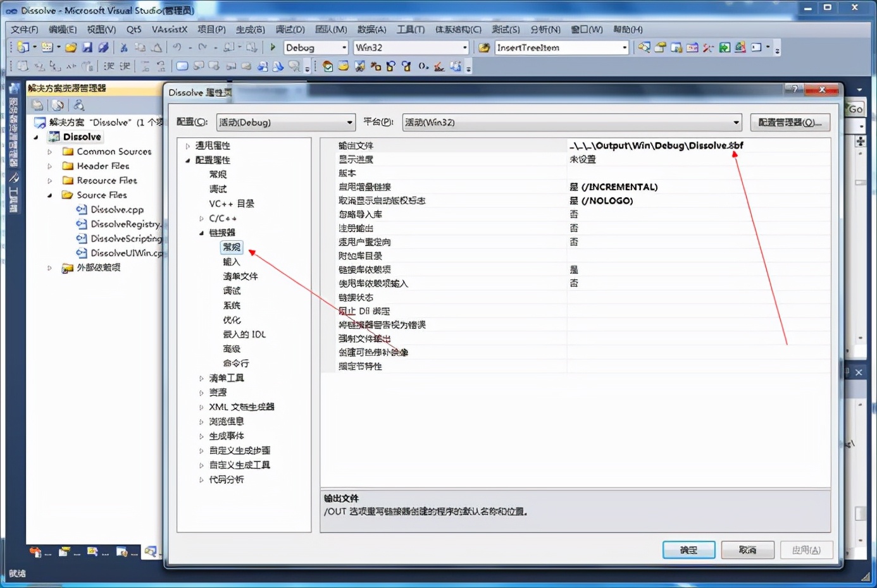Click the Properties icon in Solution Explorer toolbar

point(37,105)
